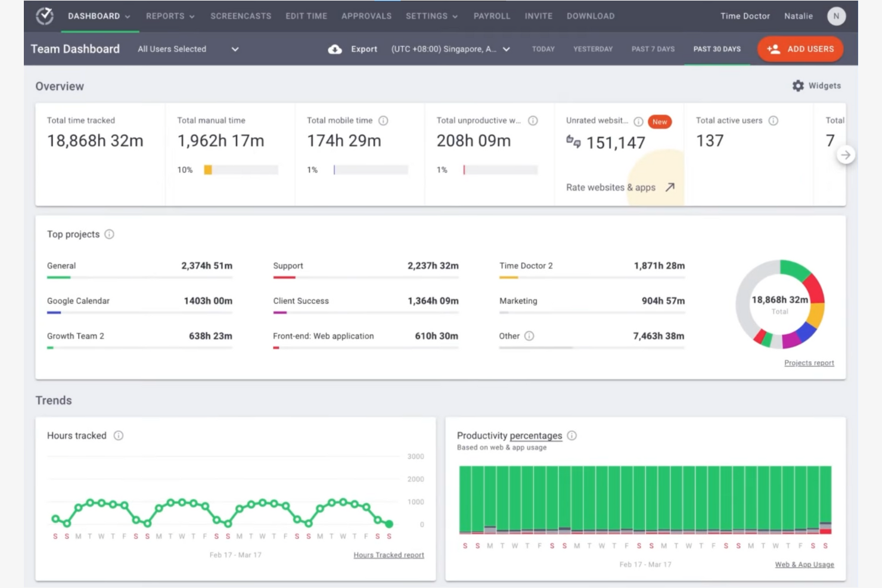The image size is (882, 588).
Task: Click the Productivity percentages info icon
Action: pos(572,435)
